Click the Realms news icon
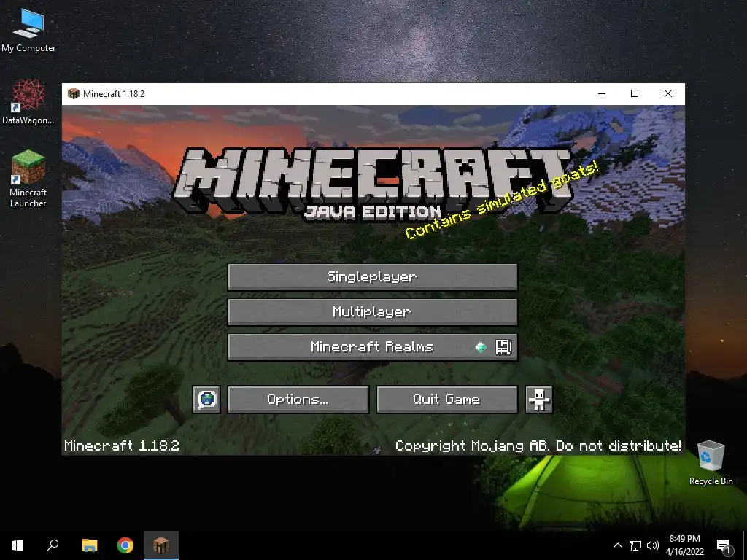Viewport: 747px width, 560px height. [503, 346]
